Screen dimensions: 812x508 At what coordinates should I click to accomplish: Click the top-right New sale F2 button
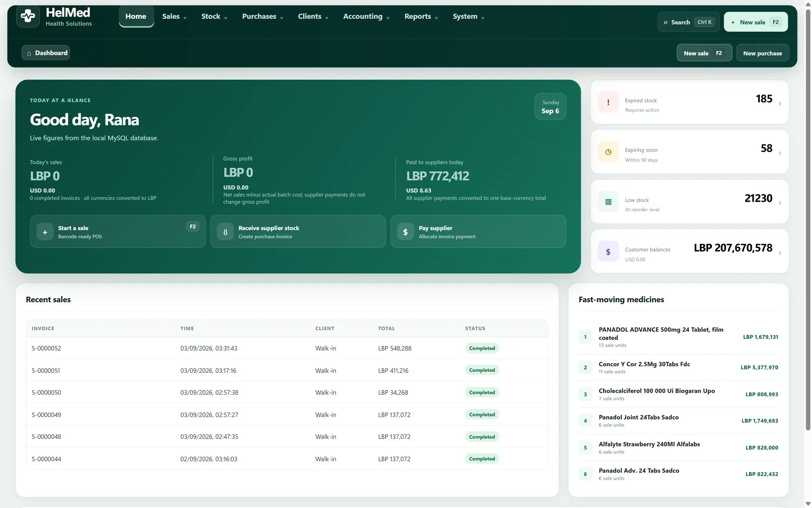click(756, 22)
